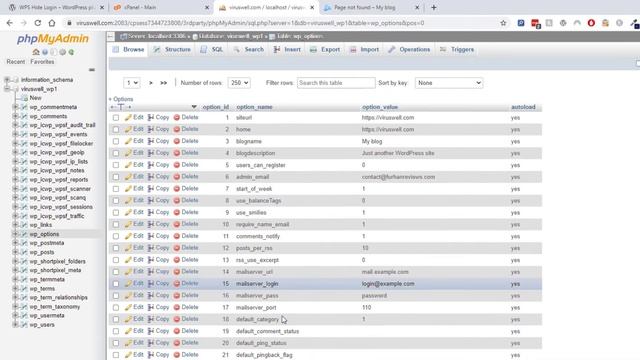Check the default_ping_status row checkbox

point(116,343)
